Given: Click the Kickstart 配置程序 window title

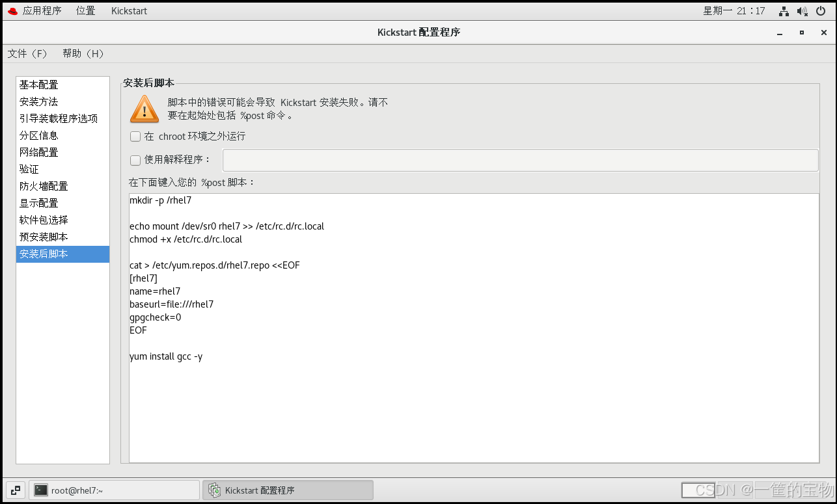Looking at the screenshot, I should pyautogui.click(x=419, y=33).
